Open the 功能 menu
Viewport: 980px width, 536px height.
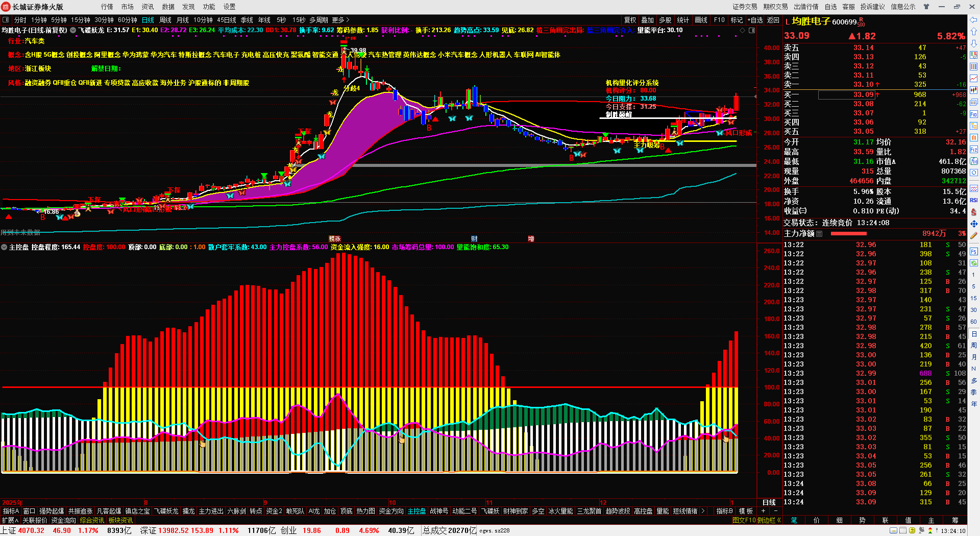(209, 7)
